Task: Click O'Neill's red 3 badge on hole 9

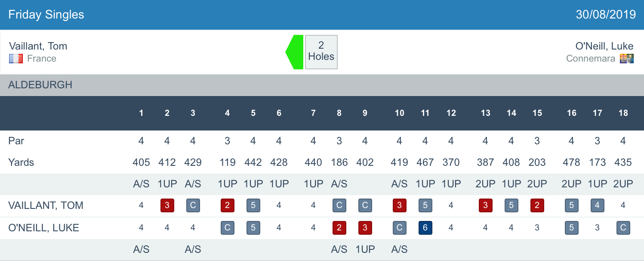Action: click(365, 228)
